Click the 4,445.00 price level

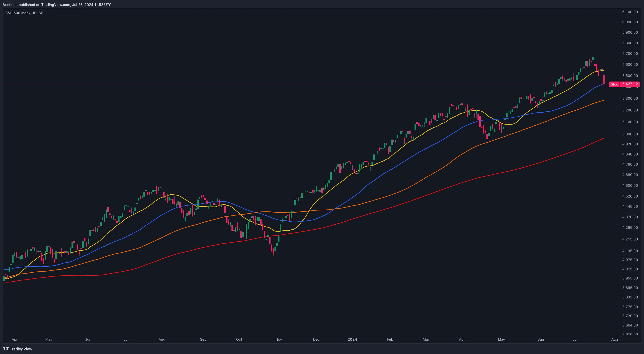(x=630, y=206)
